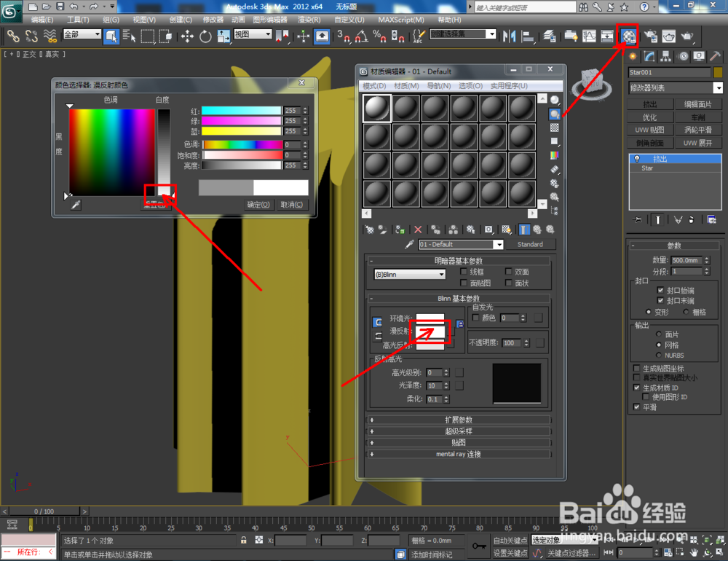Viewport: 728px width, 561px height.
Task: Click the render teapot icon
Action: point(687,36)
